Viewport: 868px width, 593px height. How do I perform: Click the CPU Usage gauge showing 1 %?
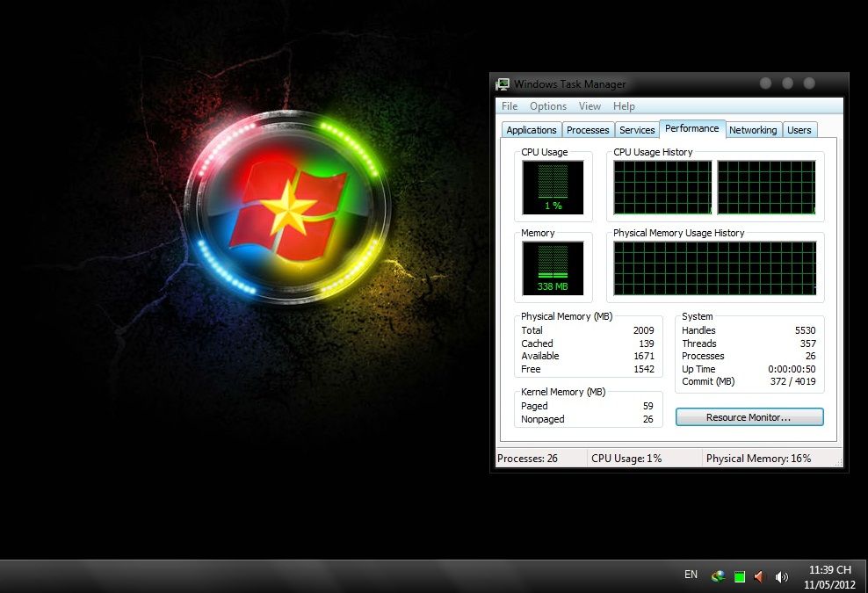point(553,187)
